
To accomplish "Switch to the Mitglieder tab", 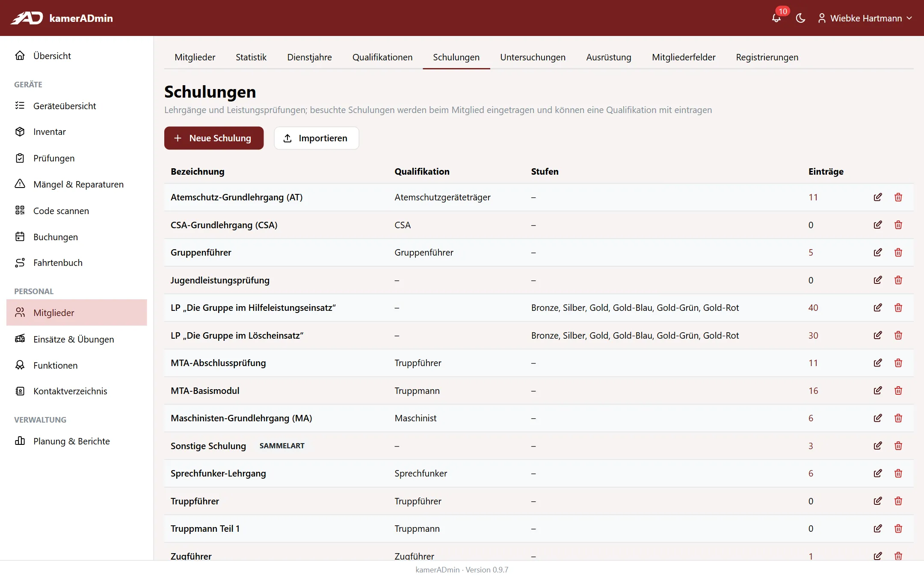I will pyautogui.click(x=195, y=57).
